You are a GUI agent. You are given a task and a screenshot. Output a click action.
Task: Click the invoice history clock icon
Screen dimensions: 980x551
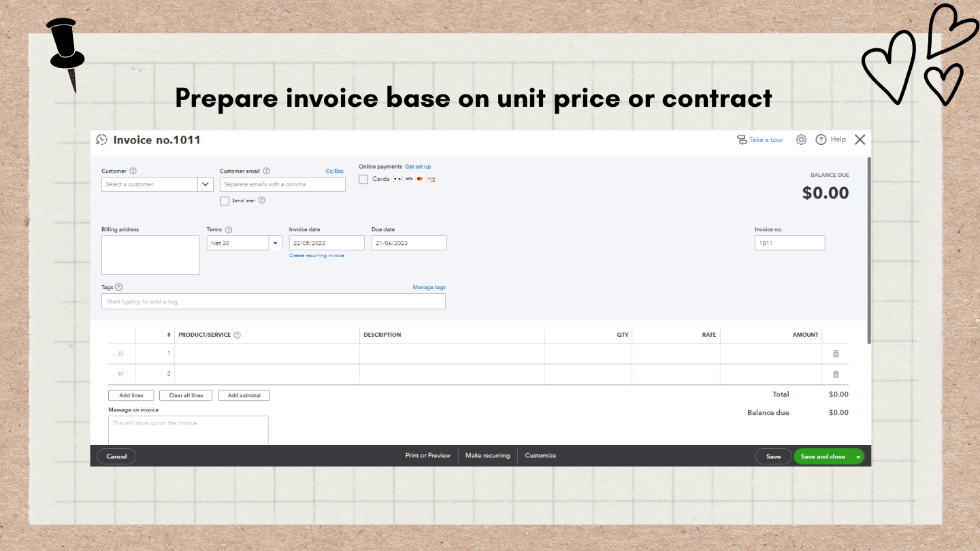pos(101,139)
